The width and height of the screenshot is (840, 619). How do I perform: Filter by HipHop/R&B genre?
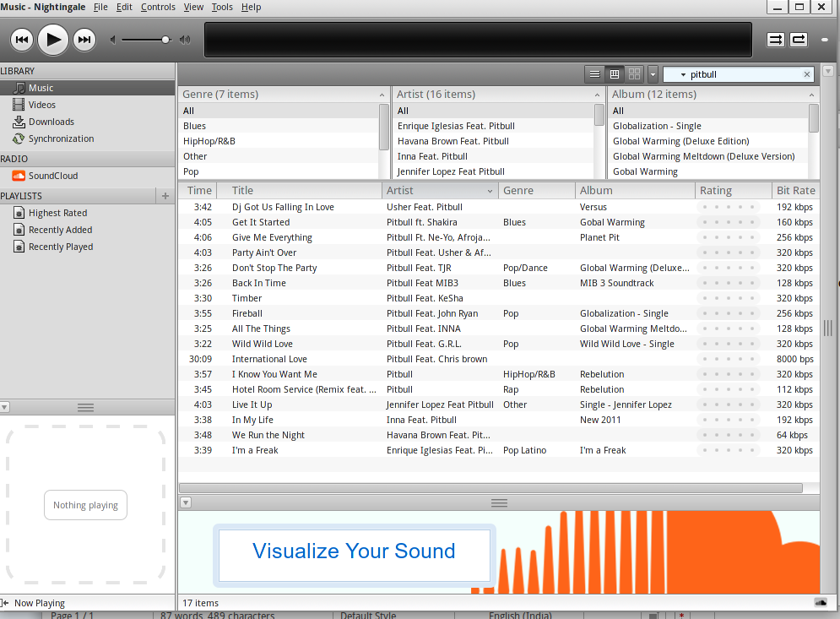(x=279, y=141)
